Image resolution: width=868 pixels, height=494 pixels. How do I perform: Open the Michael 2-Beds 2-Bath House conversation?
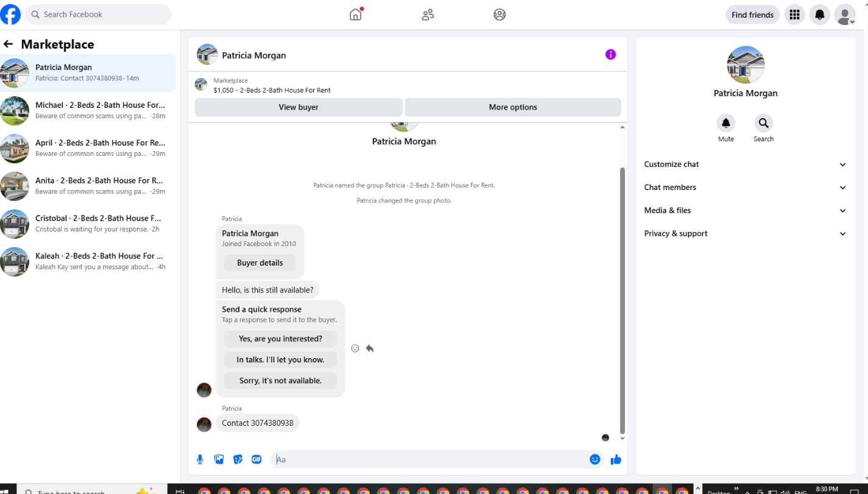(88, 111)
